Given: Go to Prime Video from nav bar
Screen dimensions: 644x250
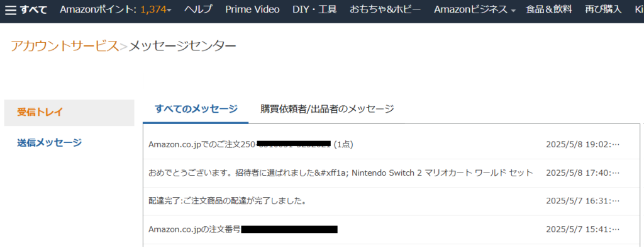Looking at the screenshot, I should click(253, 9).
